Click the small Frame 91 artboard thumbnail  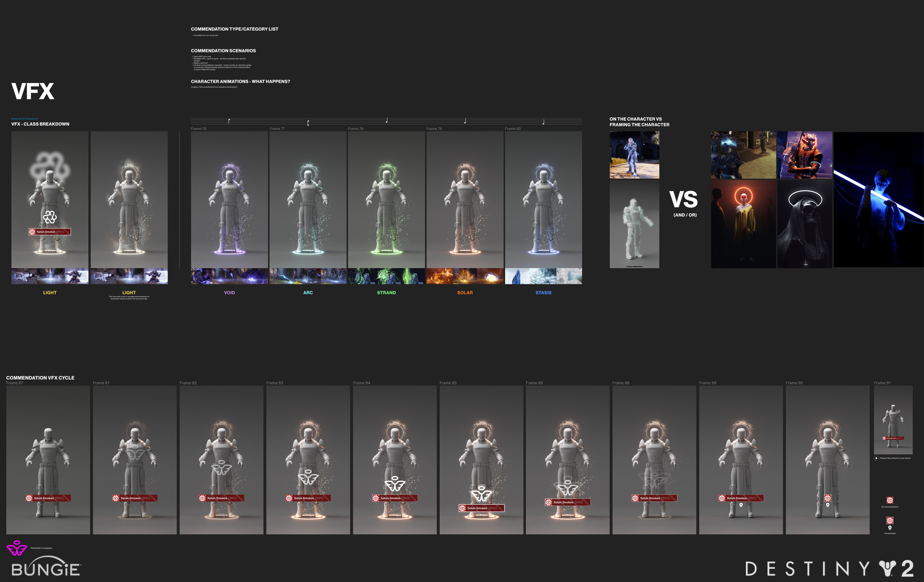click(x=893, y=420)
